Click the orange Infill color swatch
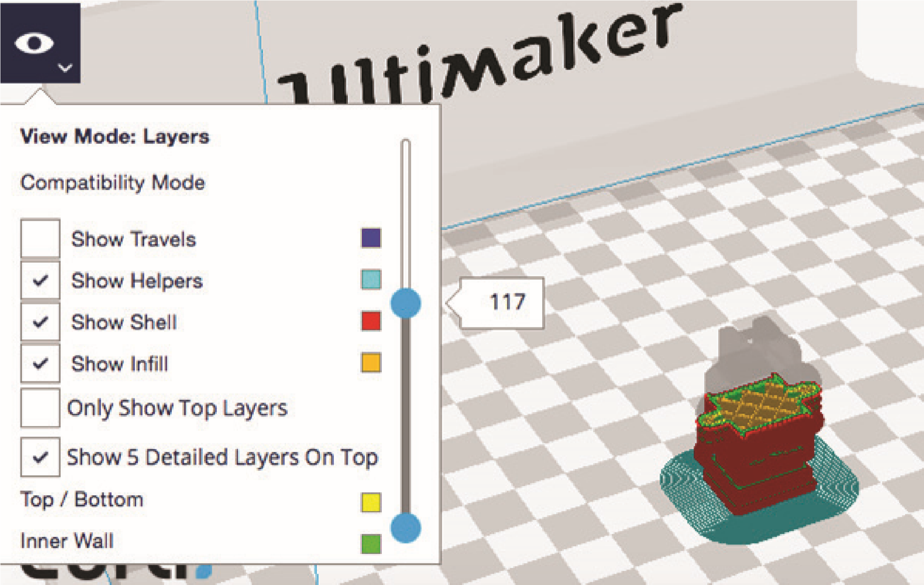 point(371,363)
